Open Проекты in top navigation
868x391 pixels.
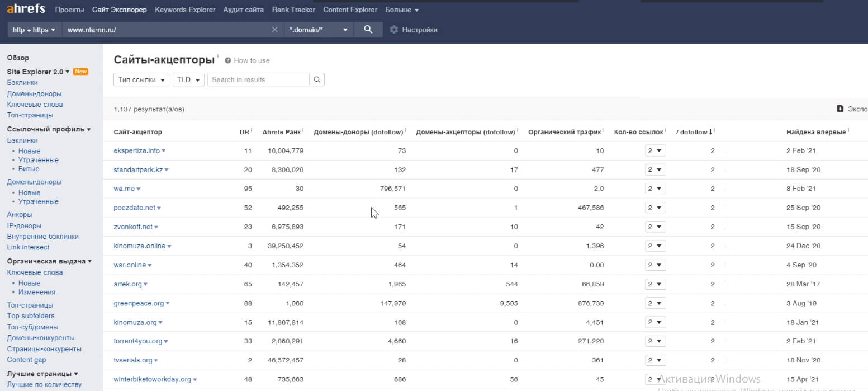69,10
